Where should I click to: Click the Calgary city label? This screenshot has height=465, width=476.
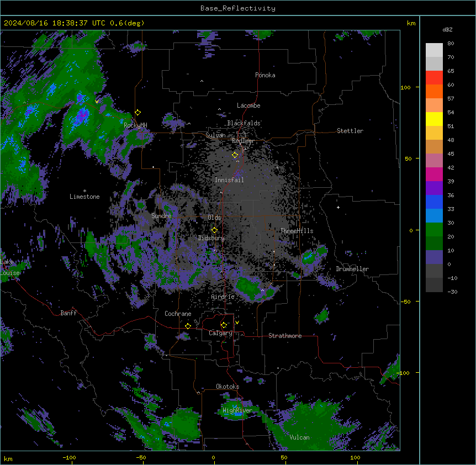[x=220, y=333]
